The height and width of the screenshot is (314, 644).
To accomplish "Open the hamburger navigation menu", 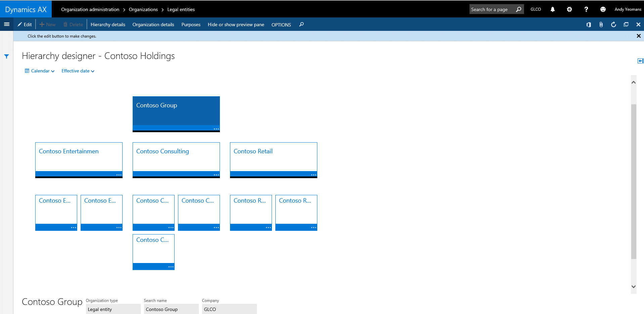I will click(x=6, y=24).
